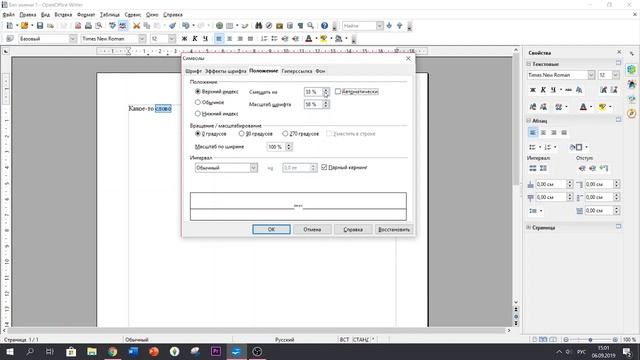
Task: Click the Восстановить button
Action: [394, 229]
